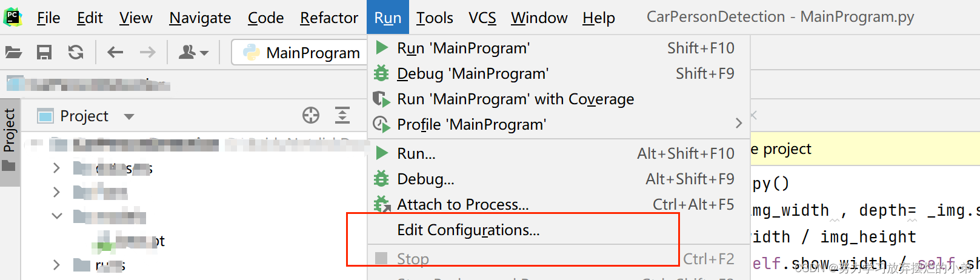980x280 pixels.
Task: Click Attach to Process... menu entry
Action: point(462,204)
